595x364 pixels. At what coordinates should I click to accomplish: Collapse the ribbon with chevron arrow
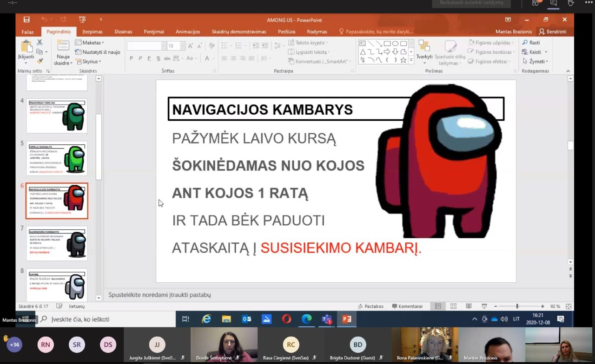pos(568,71)
